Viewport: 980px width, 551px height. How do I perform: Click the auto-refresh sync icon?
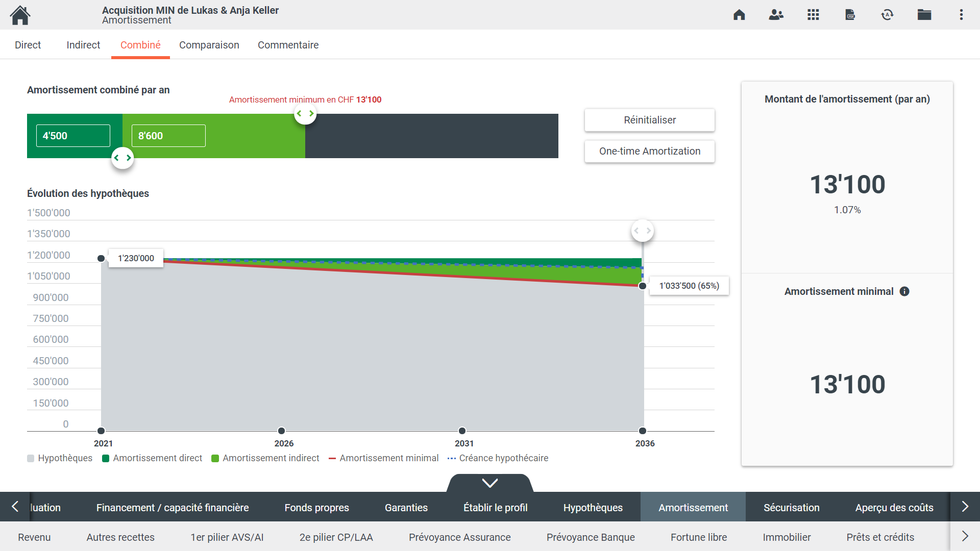click(887, 15)
